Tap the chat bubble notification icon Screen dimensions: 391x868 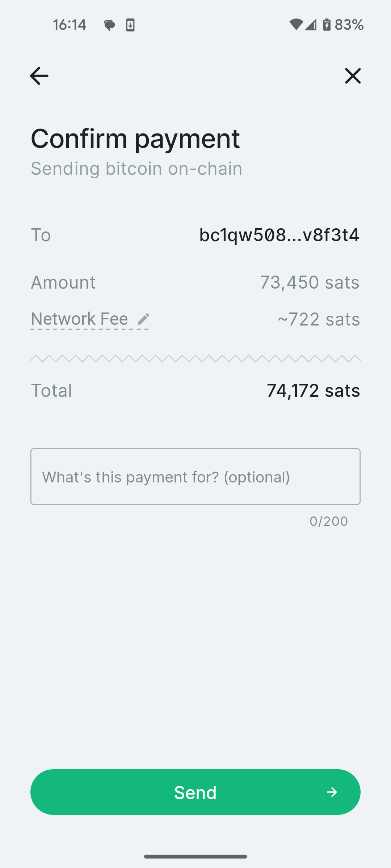click(x=109, y=25)
